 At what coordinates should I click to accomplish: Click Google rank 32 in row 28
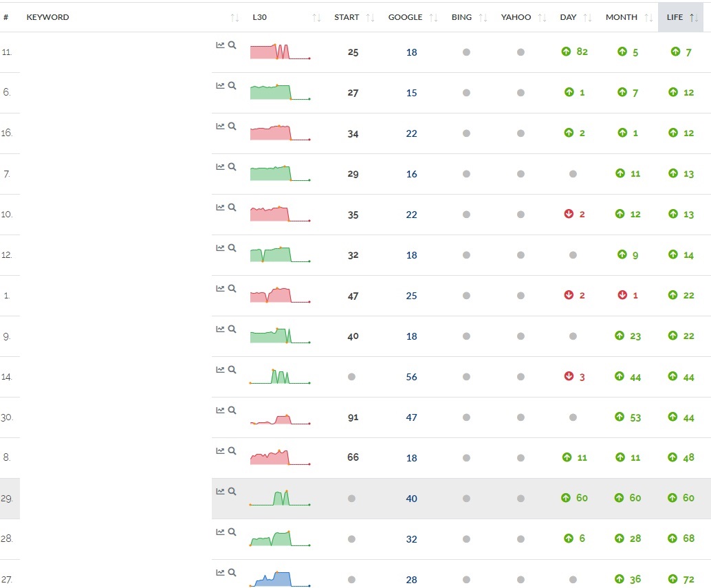[411, 539]
